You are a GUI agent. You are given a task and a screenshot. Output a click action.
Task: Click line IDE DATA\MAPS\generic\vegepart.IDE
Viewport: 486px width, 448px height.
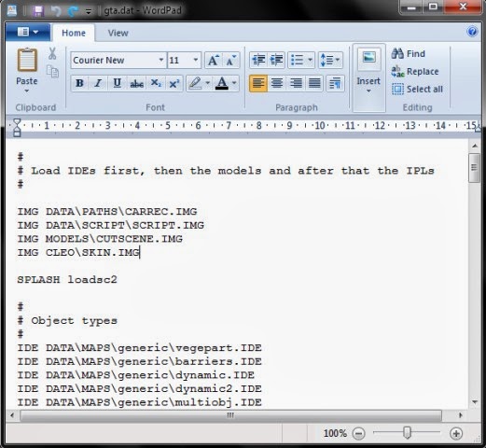[x=140, y=348]
